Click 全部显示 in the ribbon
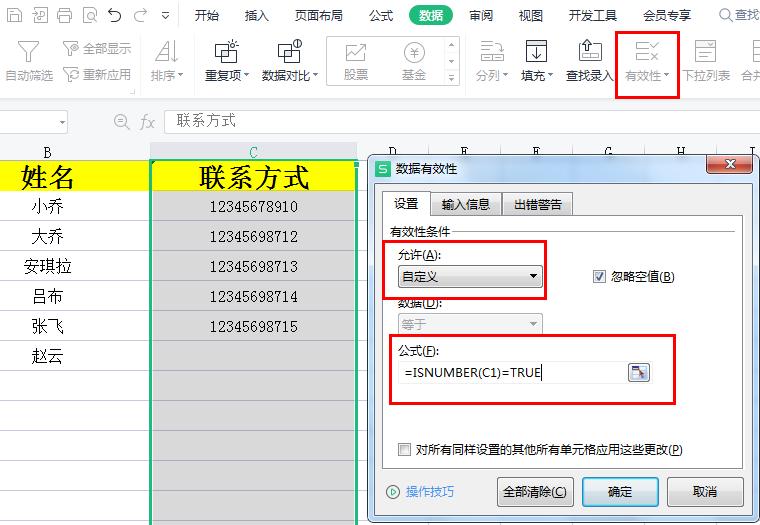Viewport: 760px width, 525px height. click(x=96, y=48)
